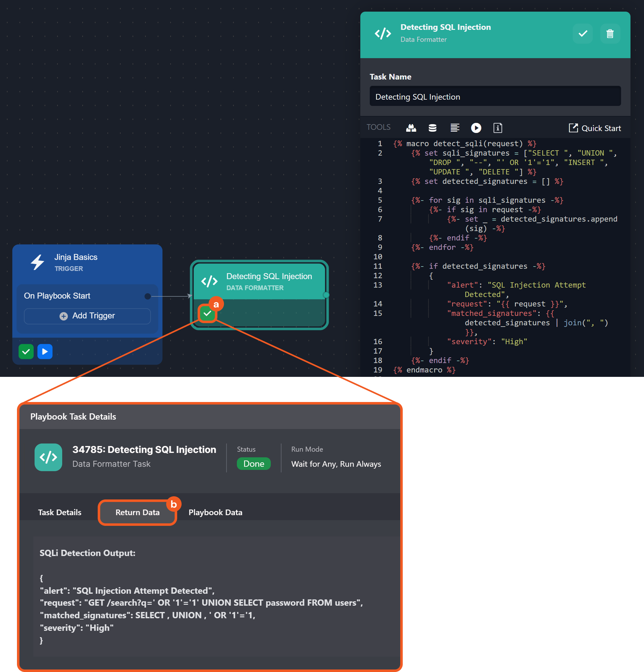Screen dimensions: 644x672
Task: Switch to the Return Data tab
Action: click(137, 512)
